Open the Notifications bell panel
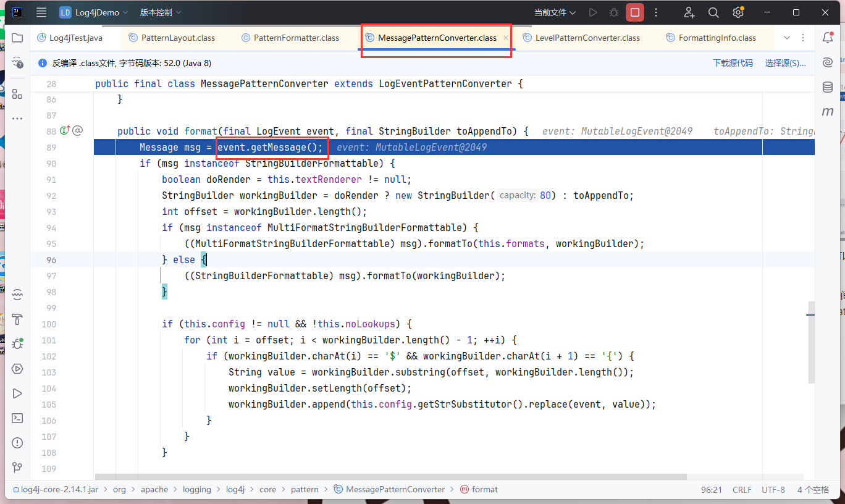Image resolution: width=845 pixels, height=504 pixels. [828, 38]
